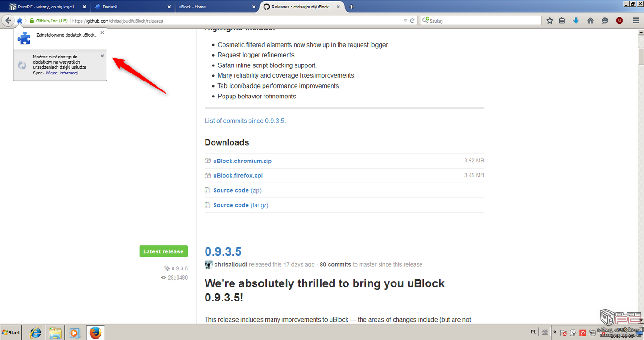Download Source code (tar.gz)
The height and width of the screenshot is (340, 644).
click(x=241, y=205)
